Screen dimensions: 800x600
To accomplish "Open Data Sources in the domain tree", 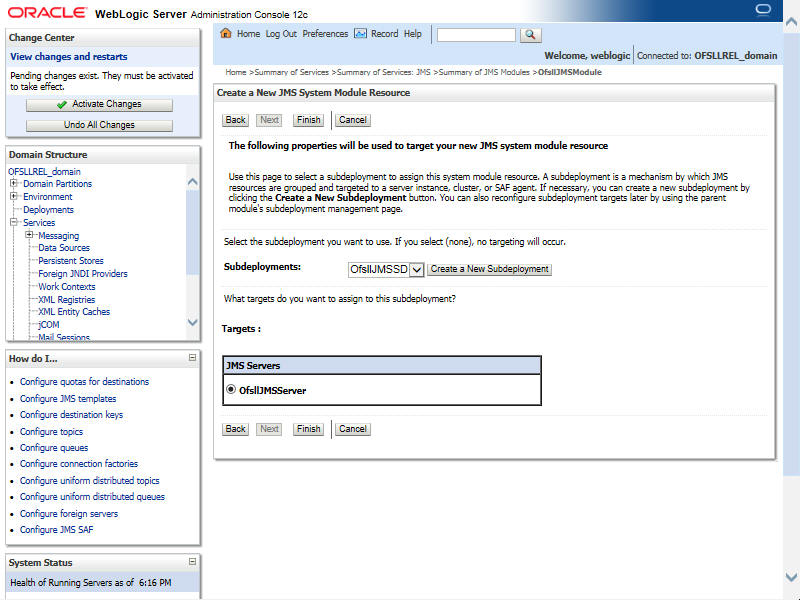I will (64, 247).
